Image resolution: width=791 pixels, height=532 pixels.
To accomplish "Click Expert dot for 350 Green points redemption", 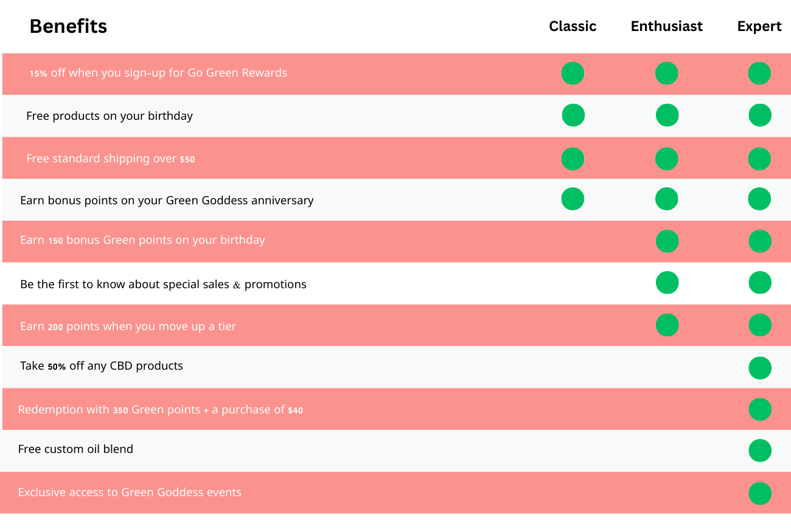I will 760,409.
